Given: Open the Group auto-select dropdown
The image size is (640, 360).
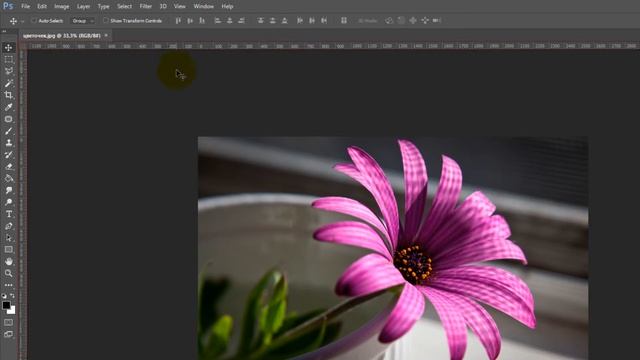Looking at the screenshot, I should coord(83,20).
